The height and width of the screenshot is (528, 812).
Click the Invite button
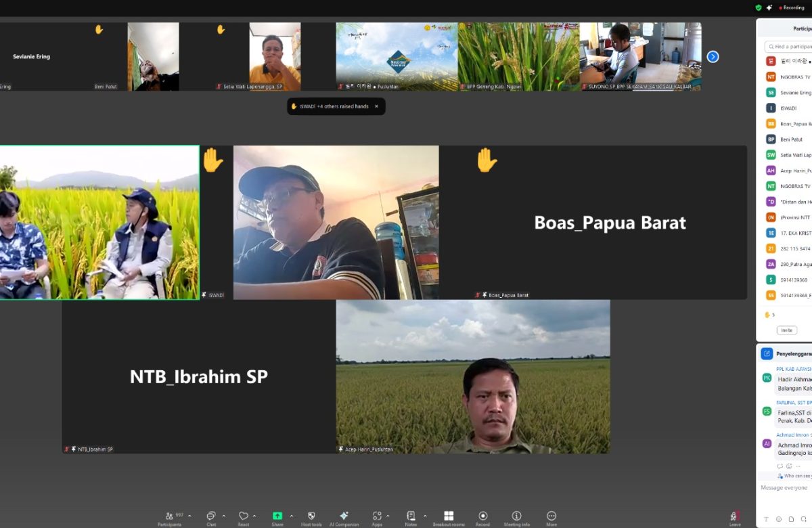pyautogui.click(x=786, y=330)
